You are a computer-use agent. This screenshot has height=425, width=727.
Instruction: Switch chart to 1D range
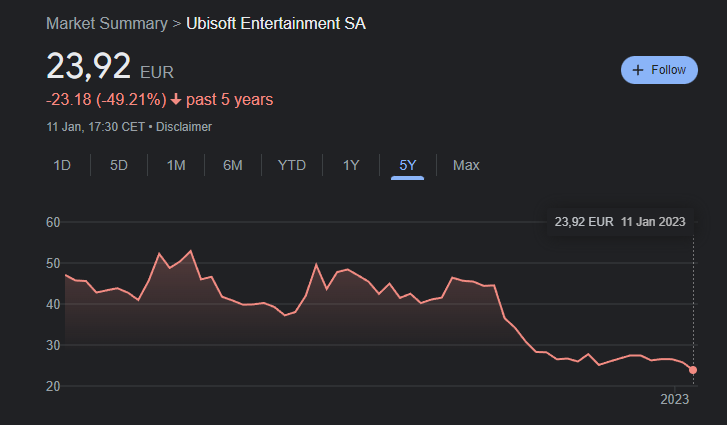62,165
